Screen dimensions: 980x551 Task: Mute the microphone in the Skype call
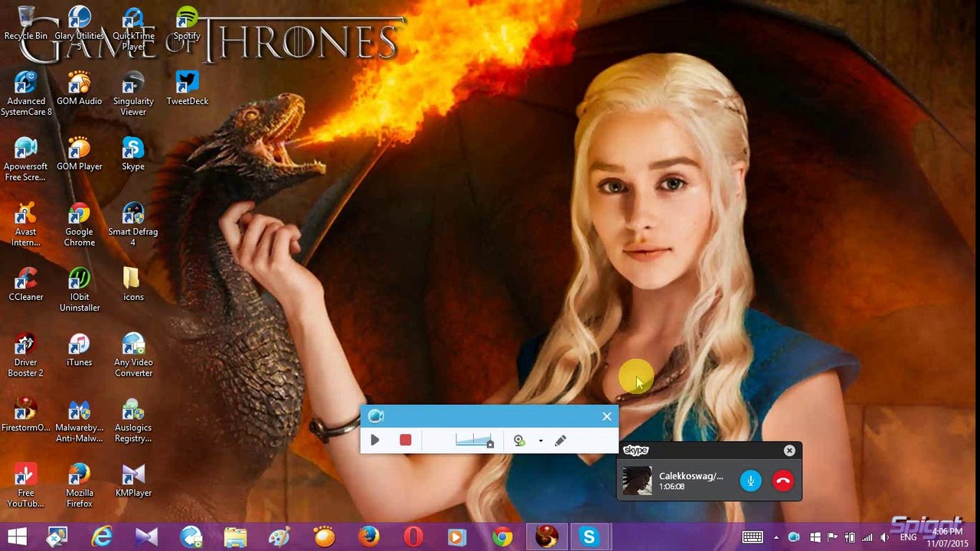[x=751, y=481]
